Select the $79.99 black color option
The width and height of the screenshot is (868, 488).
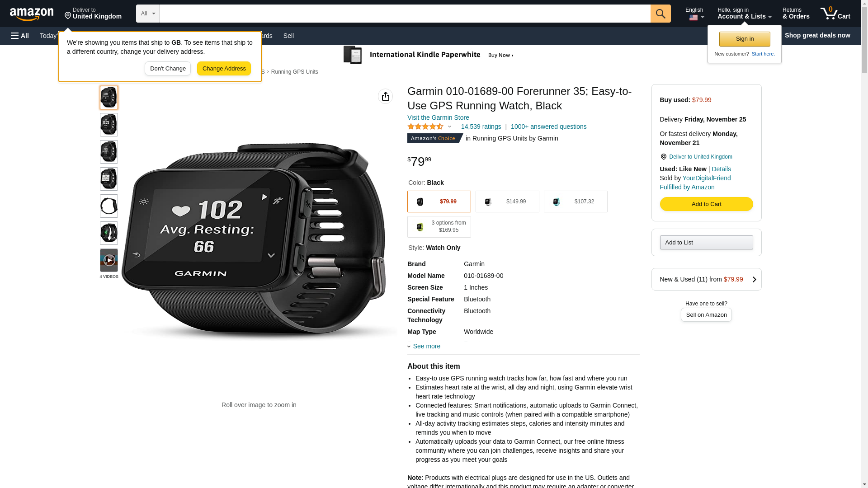[439, 202]
